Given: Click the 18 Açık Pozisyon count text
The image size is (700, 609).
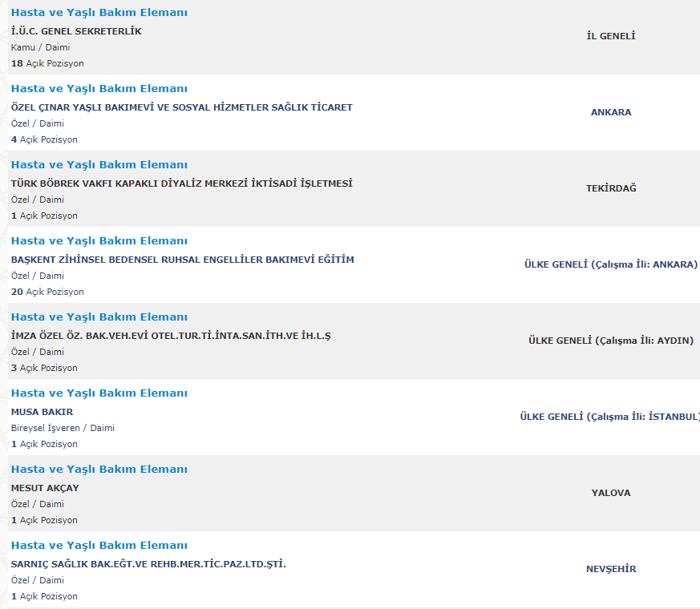Looking at the screenshot, I should (47, 63).
